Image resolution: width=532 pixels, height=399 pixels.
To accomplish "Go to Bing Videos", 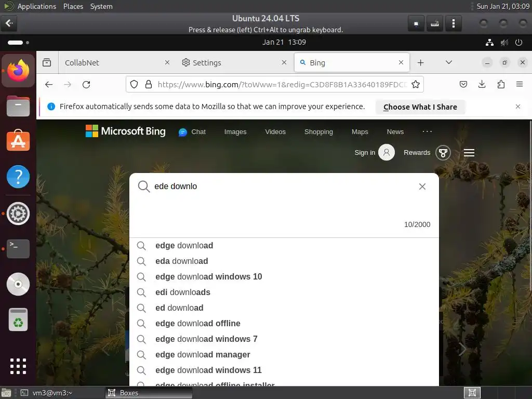I will [x=275, y=131].
